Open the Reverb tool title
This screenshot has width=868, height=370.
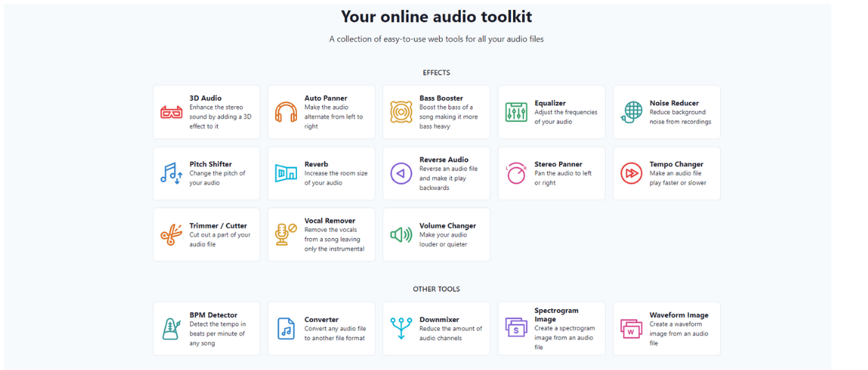click(317, 164)
